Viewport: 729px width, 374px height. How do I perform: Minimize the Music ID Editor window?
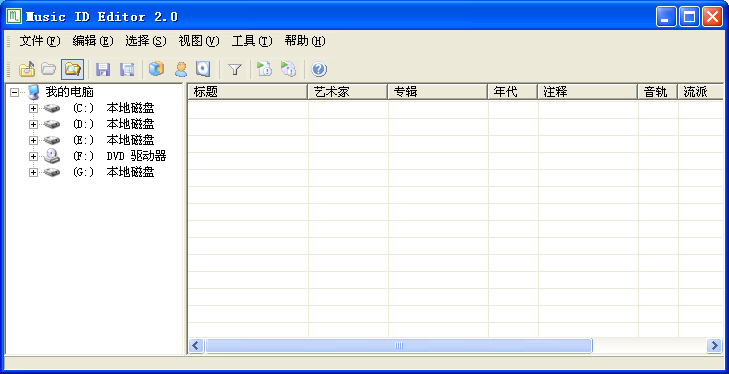666,17
